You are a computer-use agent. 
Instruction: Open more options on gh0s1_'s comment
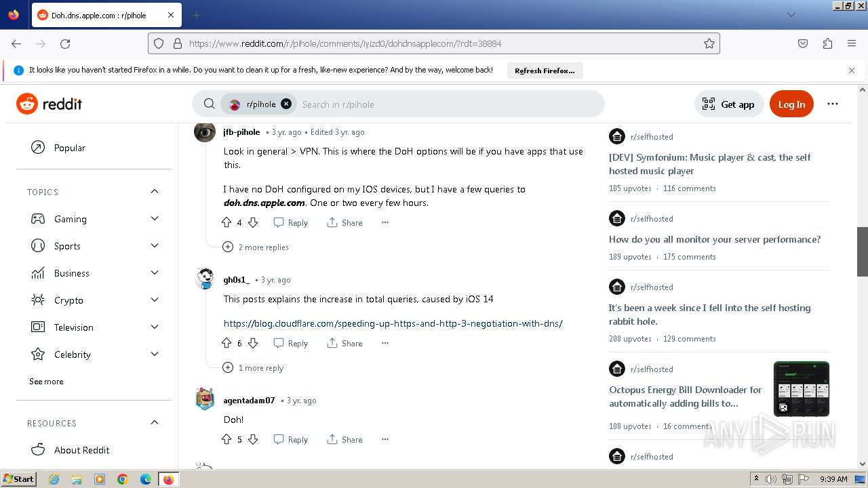[x=385, y=343]
